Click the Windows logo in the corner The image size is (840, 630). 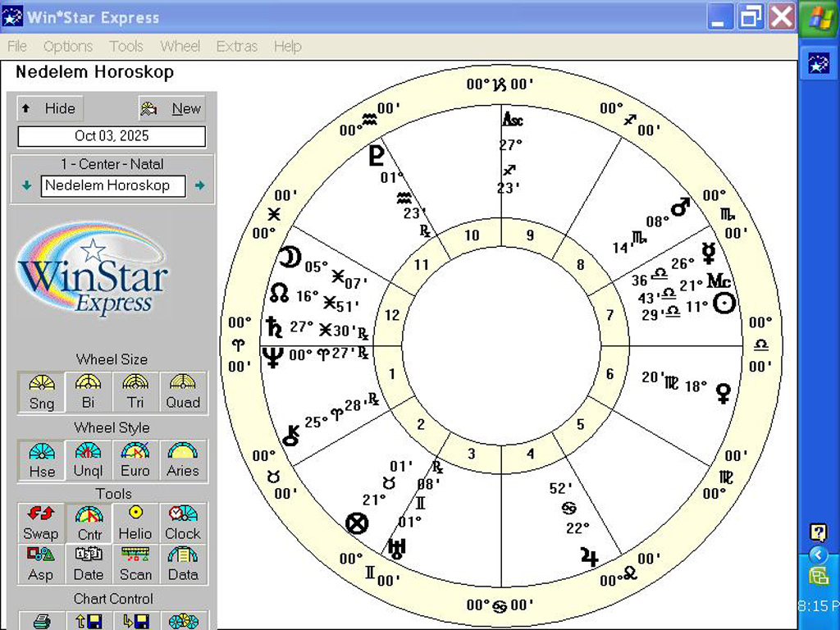819,19
